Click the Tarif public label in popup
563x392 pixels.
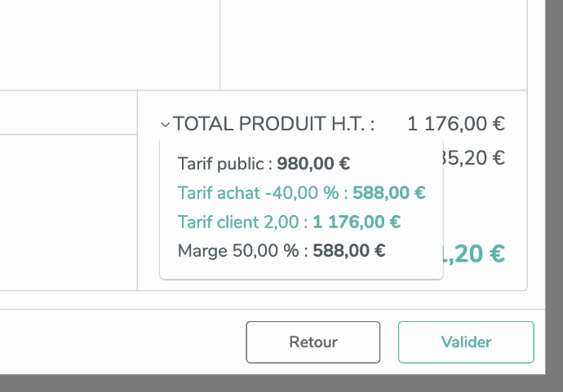(225, 164)
